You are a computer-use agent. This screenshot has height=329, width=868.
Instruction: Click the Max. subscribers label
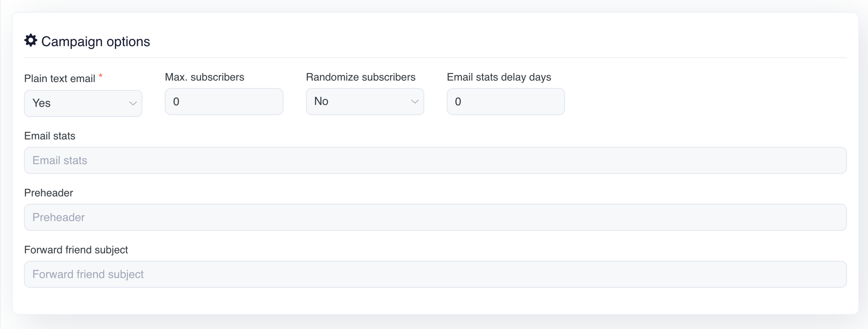coord(205,77)
